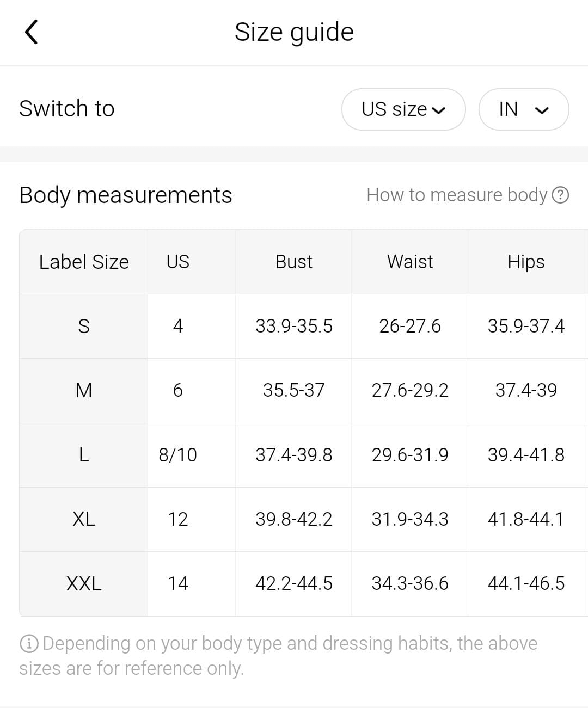Click bust value 33.9-35.5

point(293,326)
